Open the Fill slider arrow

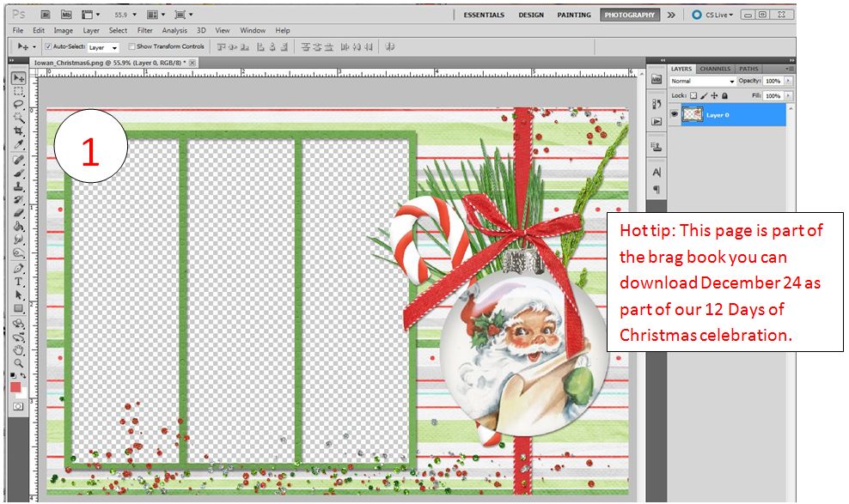[788, 95]
